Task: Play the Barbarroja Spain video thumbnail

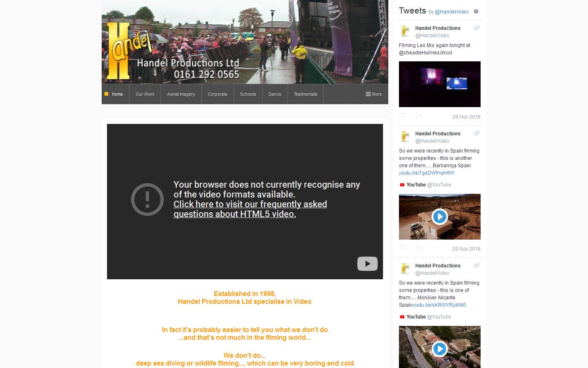Action: click(439, 217)
